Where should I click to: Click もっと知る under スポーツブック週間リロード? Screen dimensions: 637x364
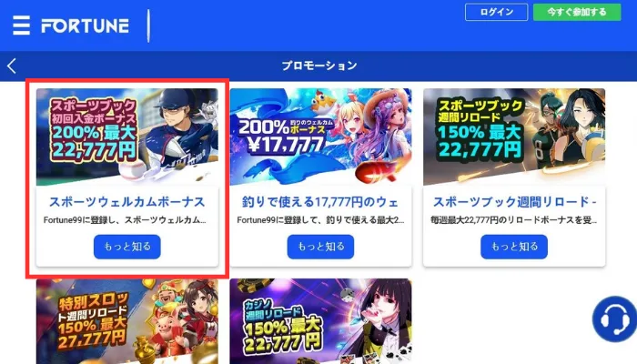click(x=514, y=247)
